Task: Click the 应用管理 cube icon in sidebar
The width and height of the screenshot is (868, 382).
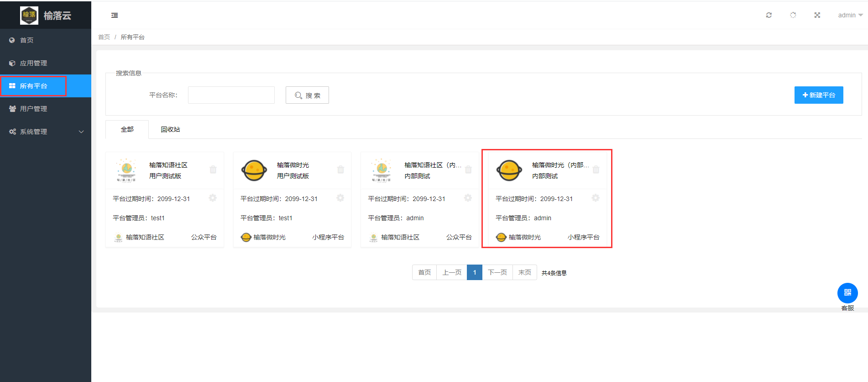Action: 12,63
